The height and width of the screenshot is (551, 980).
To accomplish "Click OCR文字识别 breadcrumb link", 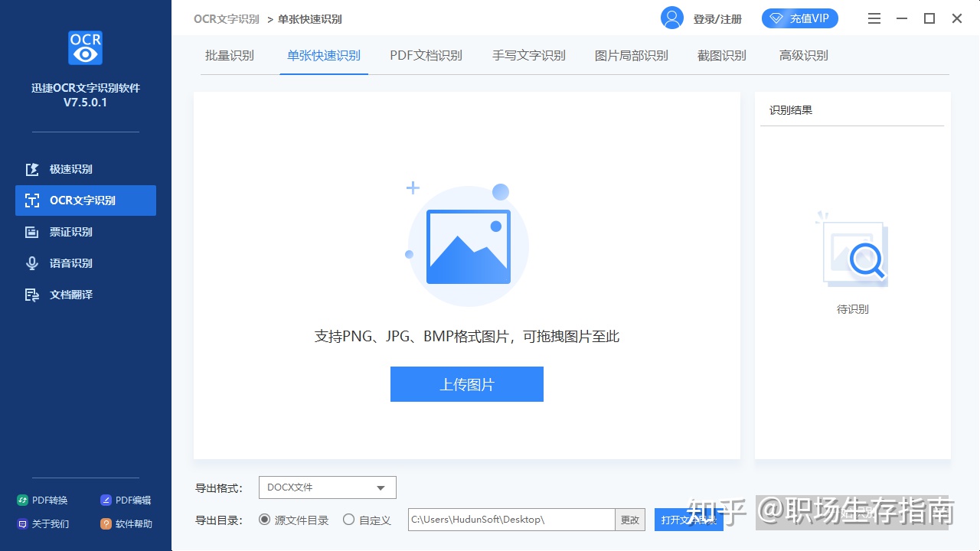I will tap(226, 18).
